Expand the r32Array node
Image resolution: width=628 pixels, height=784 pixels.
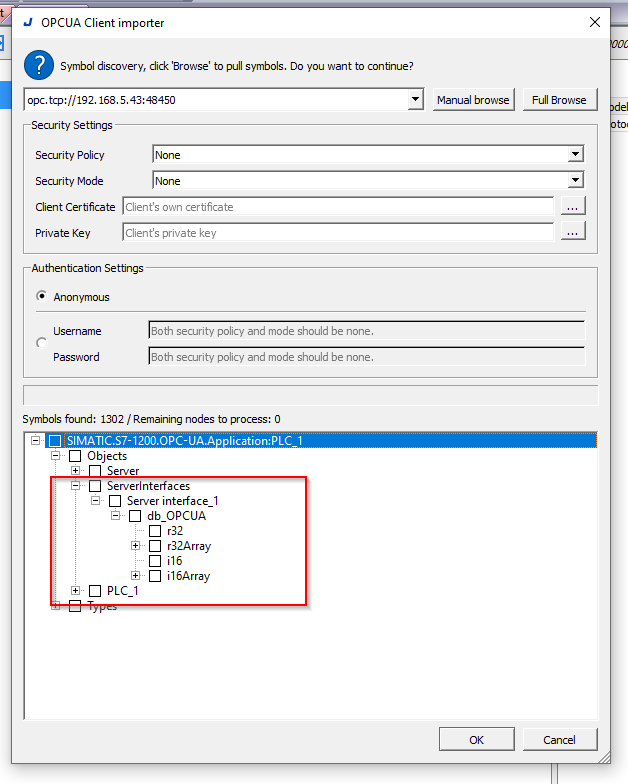(x=136, y=546)
